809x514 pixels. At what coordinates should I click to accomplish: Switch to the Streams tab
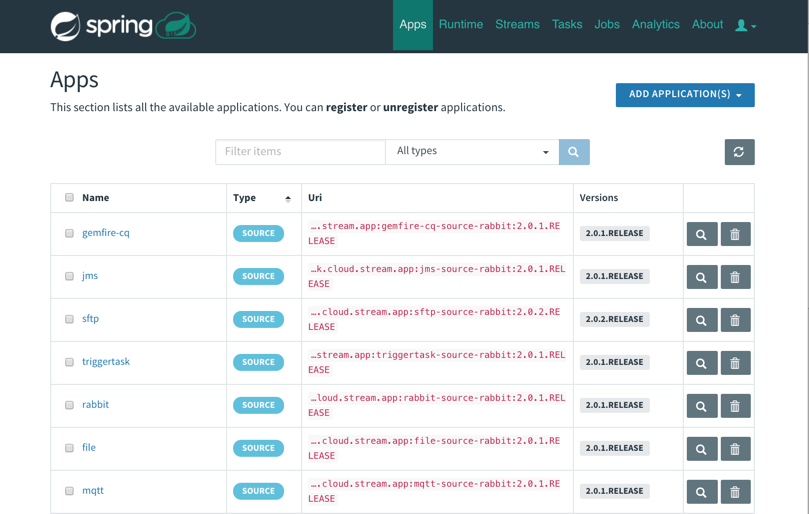[517, 25]
